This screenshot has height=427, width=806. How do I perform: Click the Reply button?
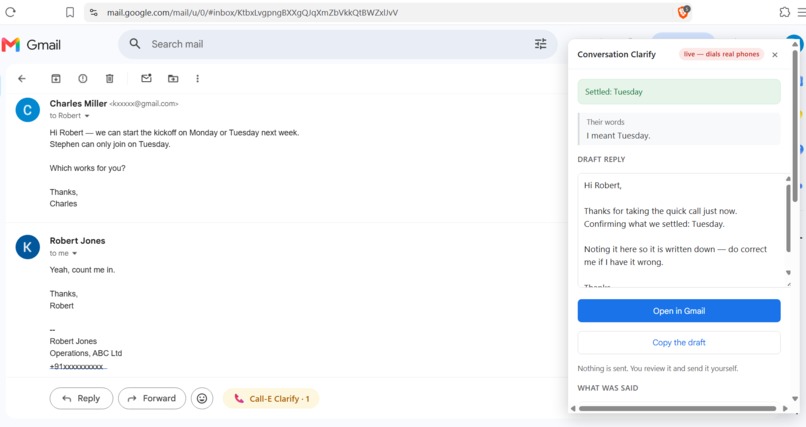(x=81, y=398)
